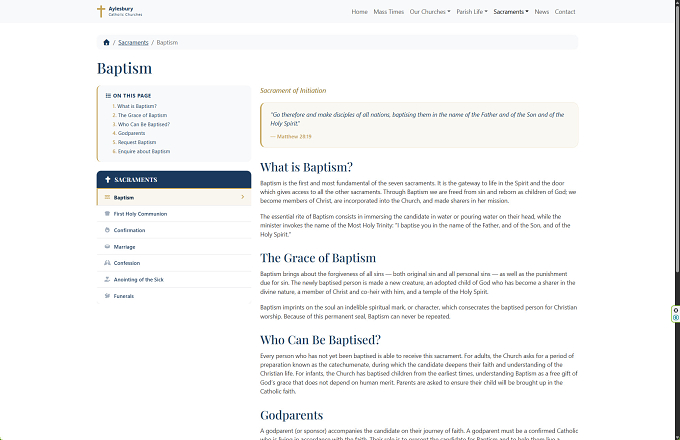The height and width of the screenshot is (440, 680).
Task: Click the Baptism page heading
Action: point(124,68)
